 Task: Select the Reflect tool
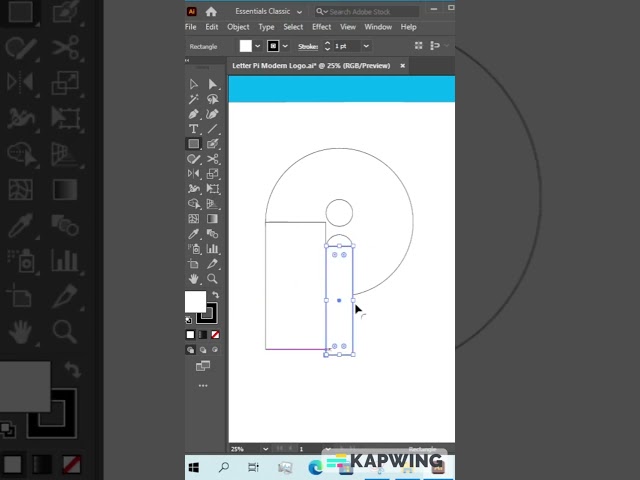pyautogui.click(x=194, y=173)
